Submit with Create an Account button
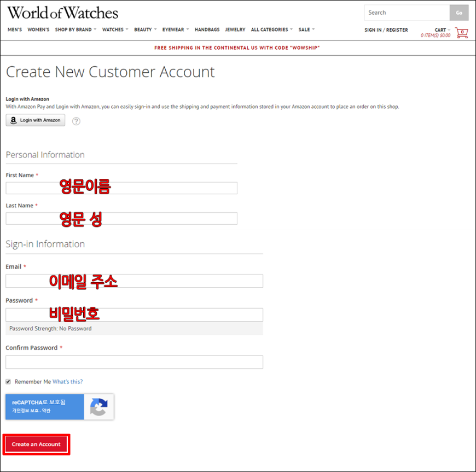This screenshot has width=476, height=472. tap(36, 444)
